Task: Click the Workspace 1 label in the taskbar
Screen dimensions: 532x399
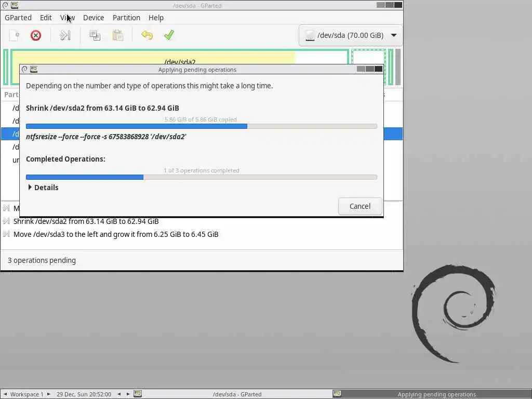Action: click(x=27, y=394)
